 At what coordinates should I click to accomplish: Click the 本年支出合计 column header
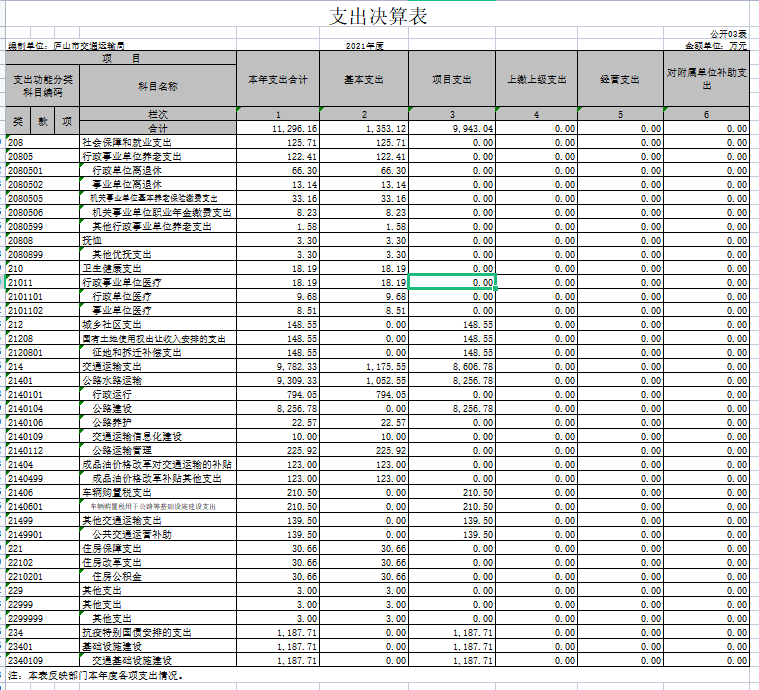click(x=277, y=79)
